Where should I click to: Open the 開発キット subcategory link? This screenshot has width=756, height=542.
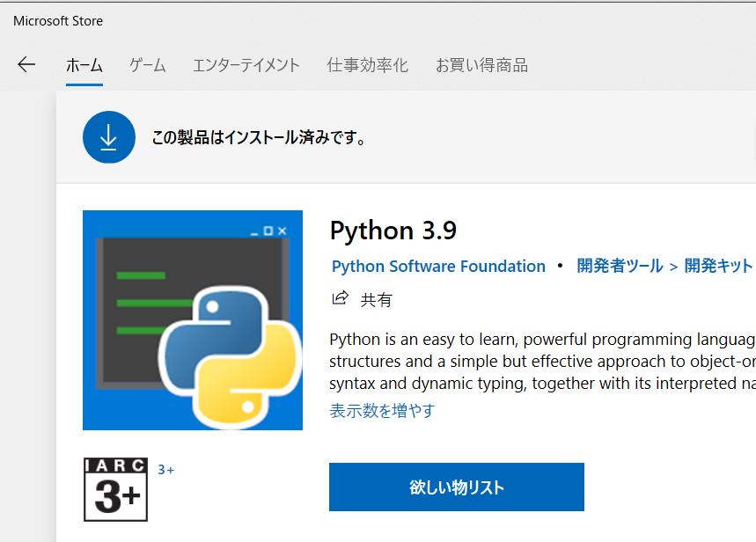click(718, 266)
